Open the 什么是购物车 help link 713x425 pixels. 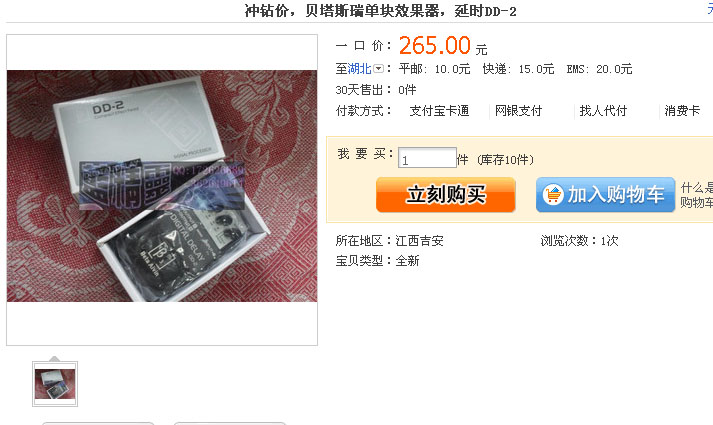[x=697, y=195]
